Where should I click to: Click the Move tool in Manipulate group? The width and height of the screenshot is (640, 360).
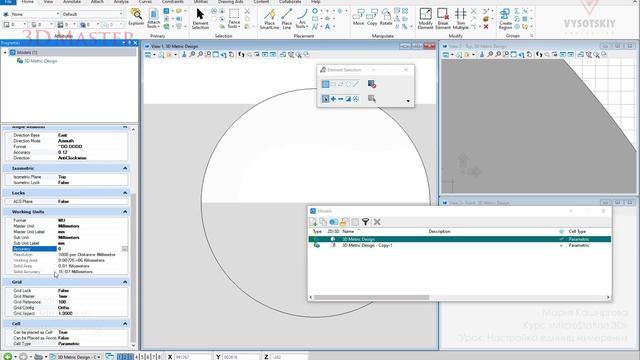[358, 17]
